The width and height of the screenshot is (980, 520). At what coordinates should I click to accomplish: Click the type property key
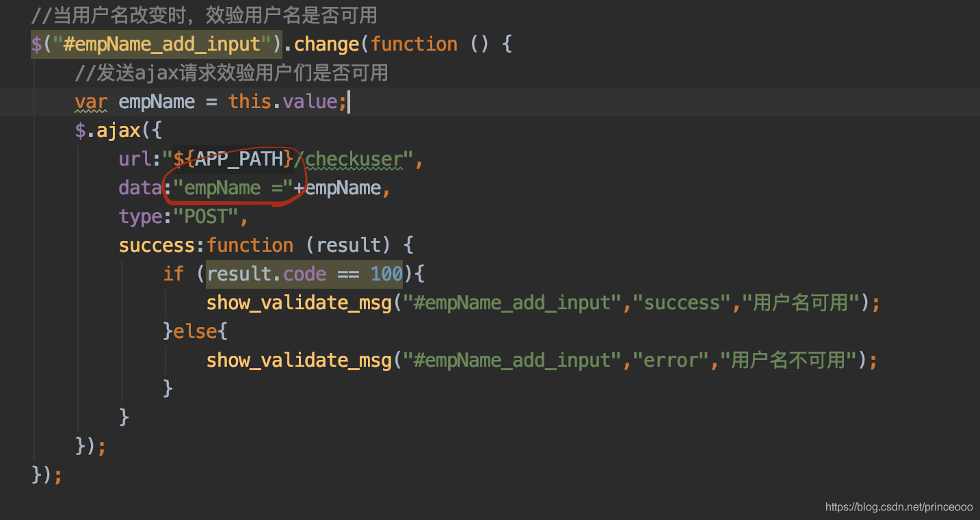pos(140,217)
